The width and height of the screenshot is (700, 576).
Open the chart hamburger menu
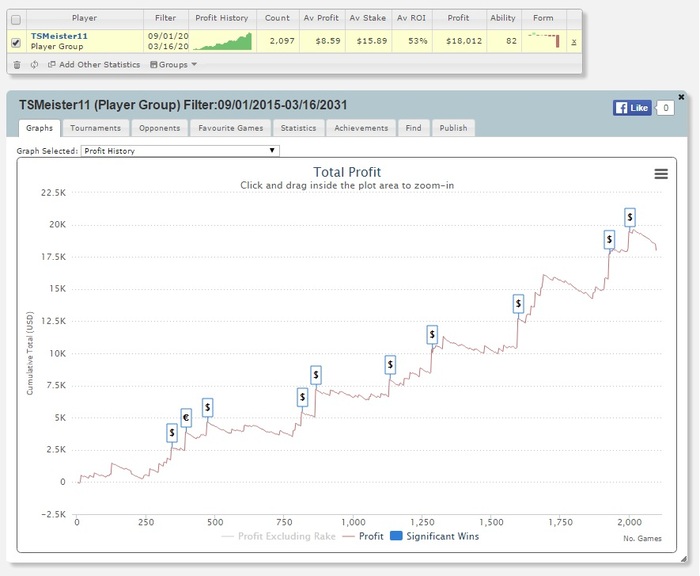point(661,174)
